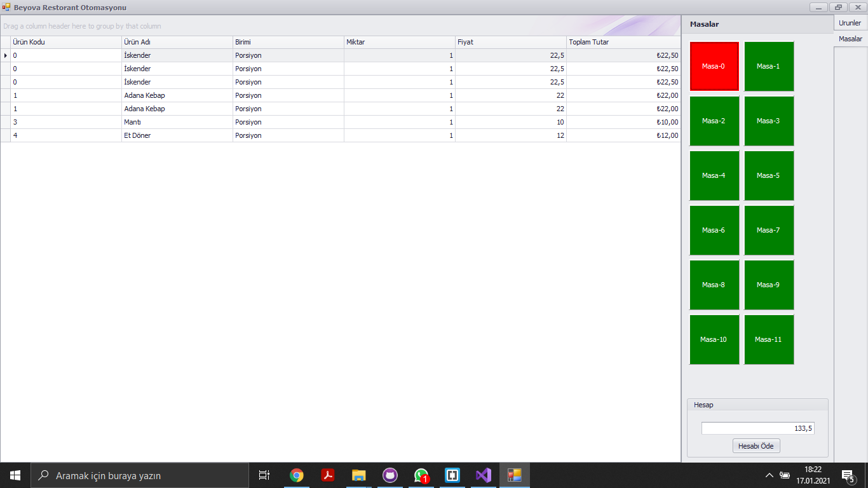Sort by the Fiyat column header

(511, 42)
